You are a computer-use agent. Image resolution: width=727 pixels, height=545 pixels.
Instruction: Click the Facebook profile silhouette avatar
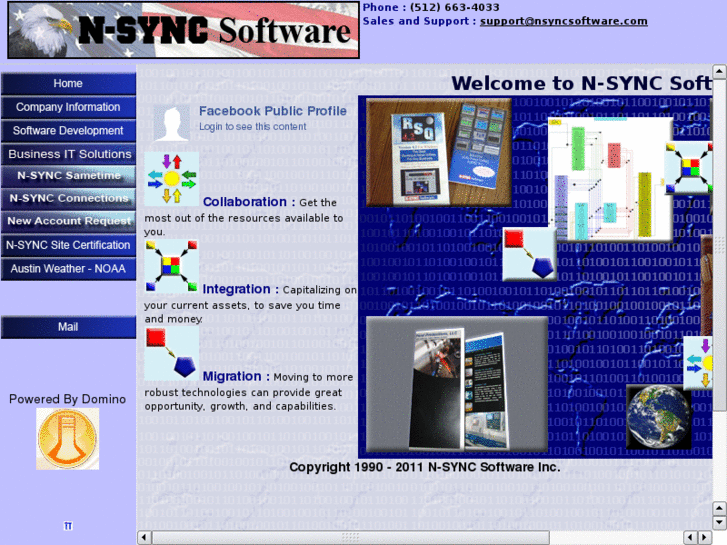tap(171, 122)
